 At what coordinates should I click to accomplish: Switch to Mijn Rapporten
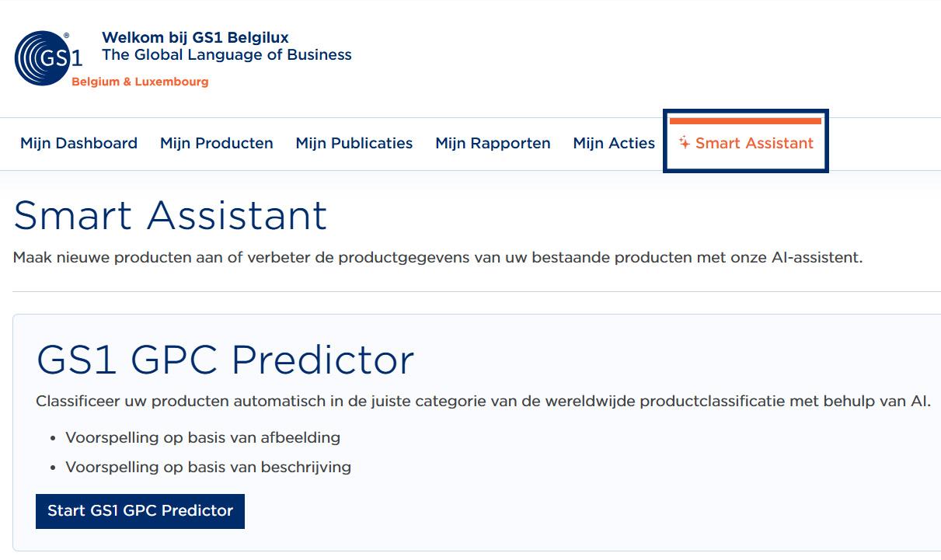[493, 143]
